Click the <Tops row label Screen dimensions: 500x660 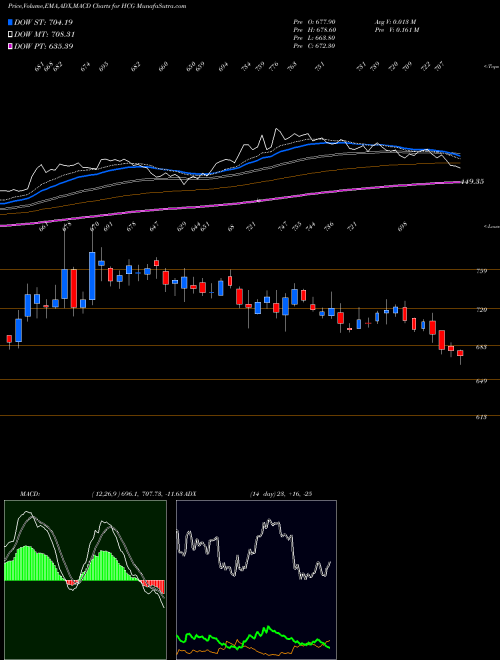[491, 67]
